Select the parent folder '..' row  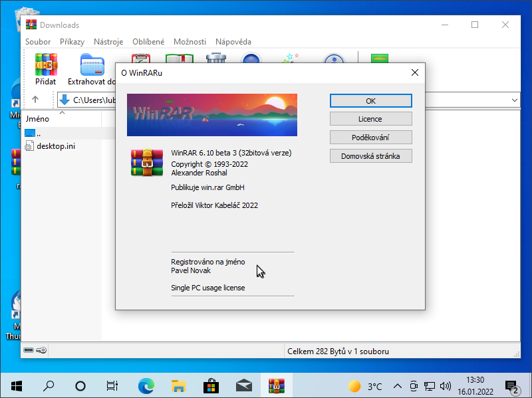pyautogui.click(x=68, y=134)
